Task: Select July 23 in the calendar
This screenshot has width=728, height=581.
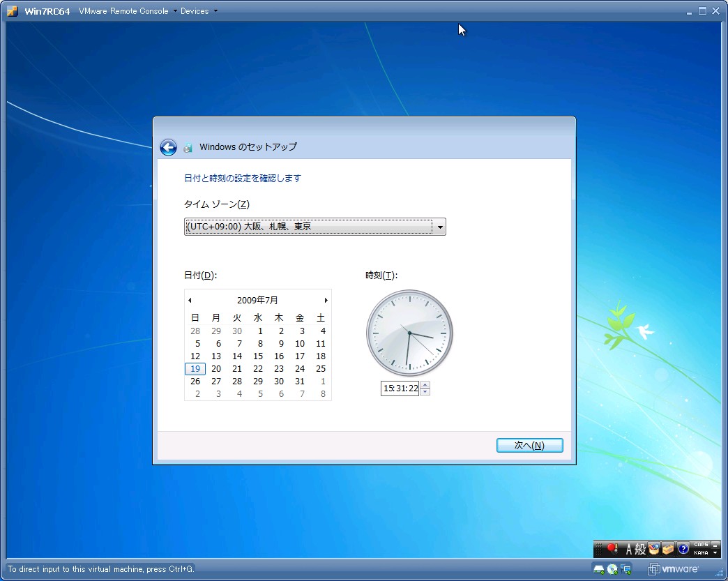Action: coord(279,369)
